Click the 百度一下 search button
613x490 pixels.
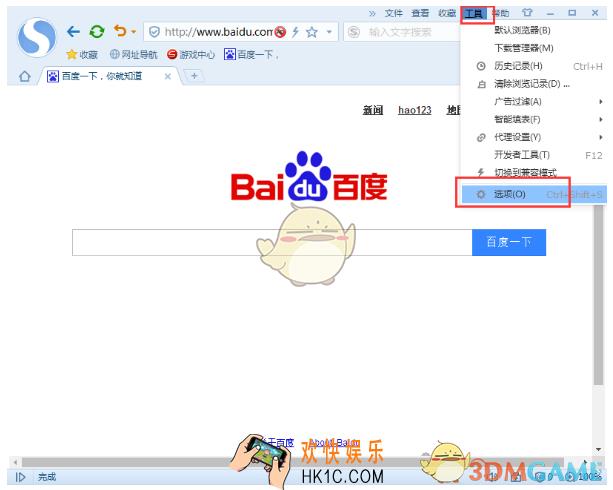[x=509, y=242]
